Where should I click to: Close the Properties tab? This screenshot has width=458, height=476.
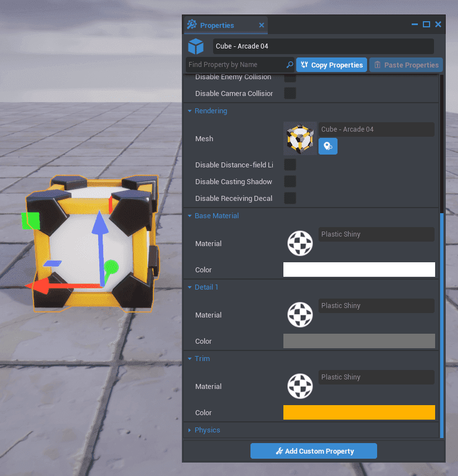(x=262, y=26)
